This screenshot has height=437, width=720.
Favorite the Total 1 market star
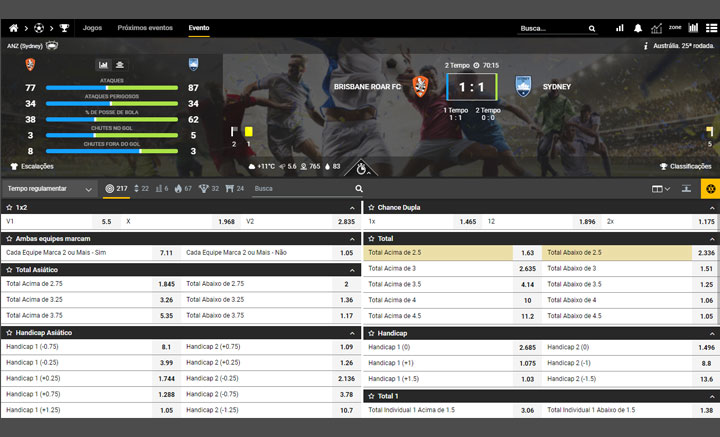[x=371, y=396]
